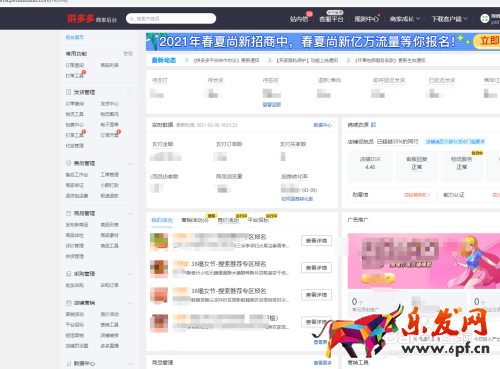Click the header search input field
The width and height of the screenshot is (500, 369).
pyautogui.click(x=171, y=19)
